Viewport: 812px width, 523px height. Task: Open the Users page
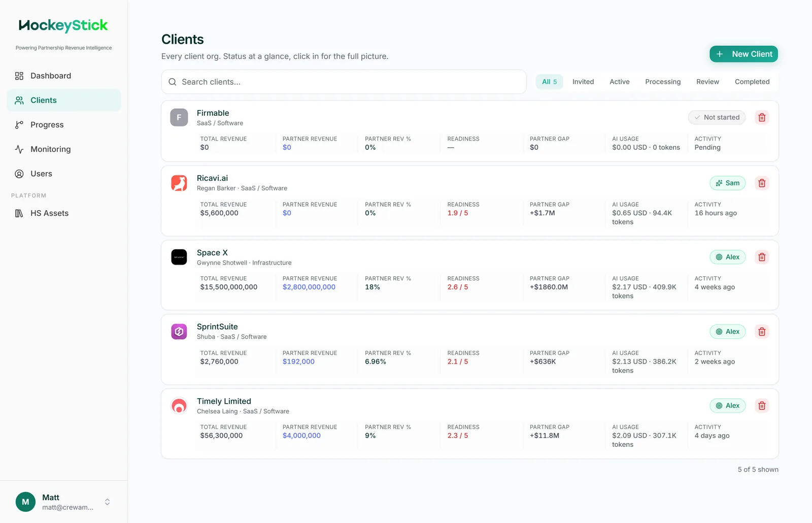[x=63, y=174]
